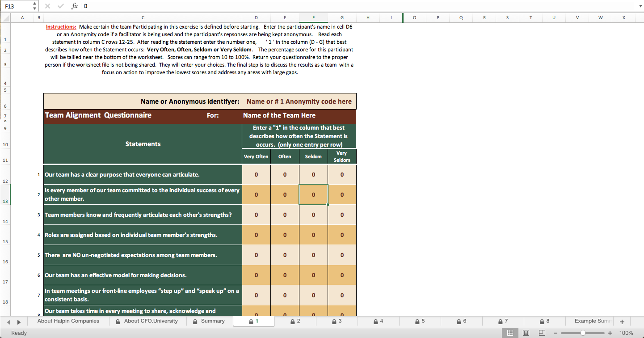Go to next sheet tabs arrow
644x338 pixels.
point(19,322)
